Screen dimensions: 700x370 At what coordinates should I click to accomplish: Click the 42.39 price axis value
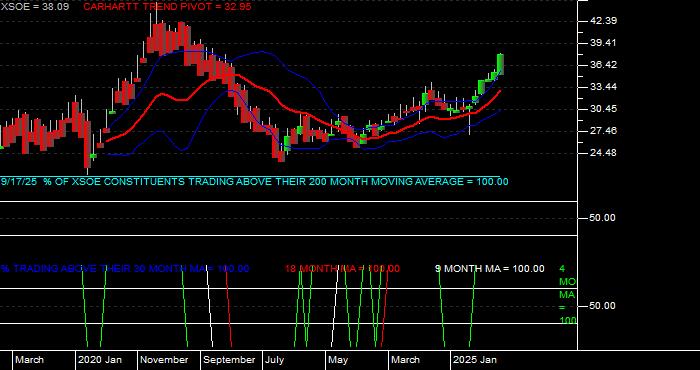tap(604, 21)
